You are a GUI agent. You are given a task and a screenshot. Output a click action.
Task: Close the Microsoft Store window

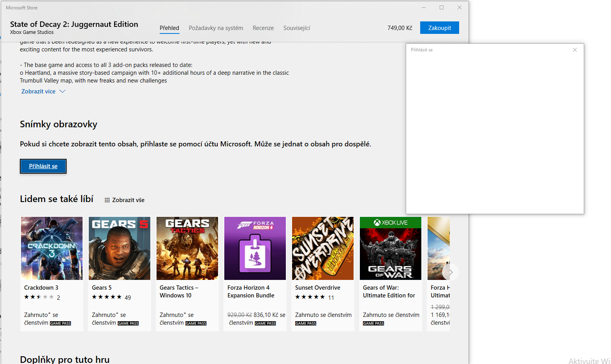460,7
